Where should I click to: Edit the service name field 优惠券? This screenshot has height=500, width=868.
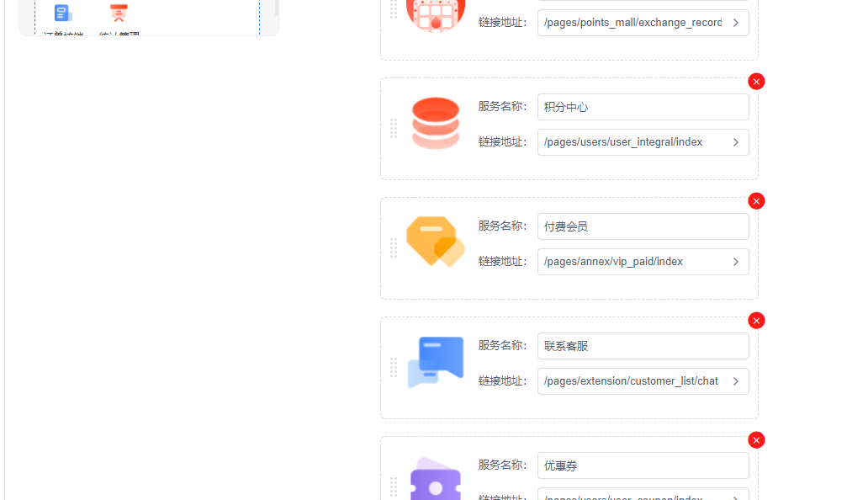click(643, 465)
